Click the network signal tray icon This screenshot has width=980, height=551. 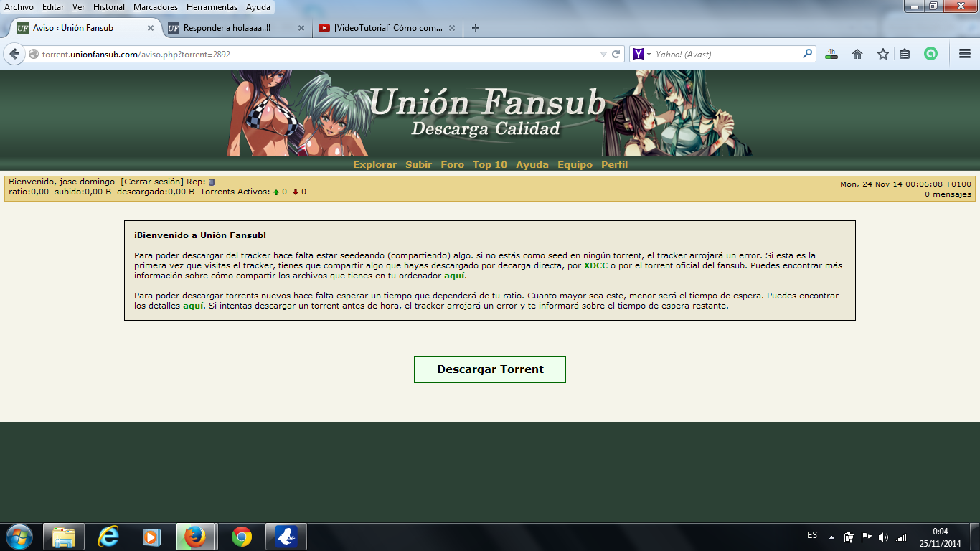click(x=901, y=537)
